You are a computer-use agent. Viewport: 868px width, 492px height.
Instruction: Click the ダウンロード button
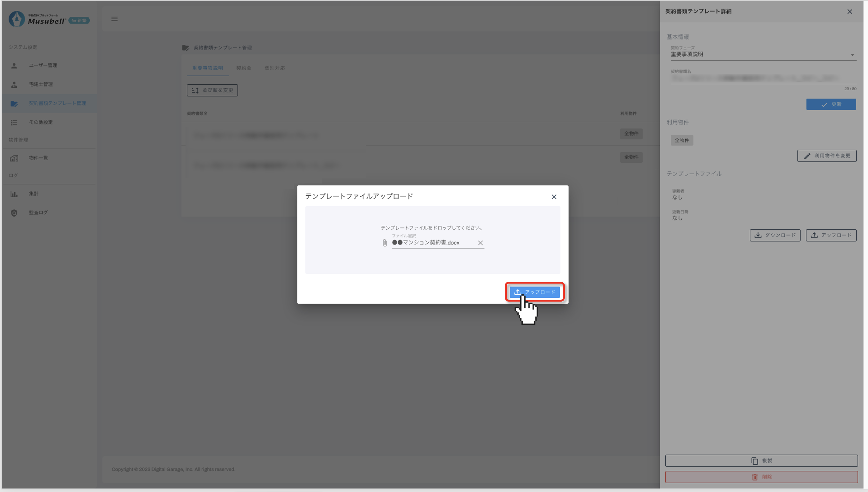click(775, 235)
